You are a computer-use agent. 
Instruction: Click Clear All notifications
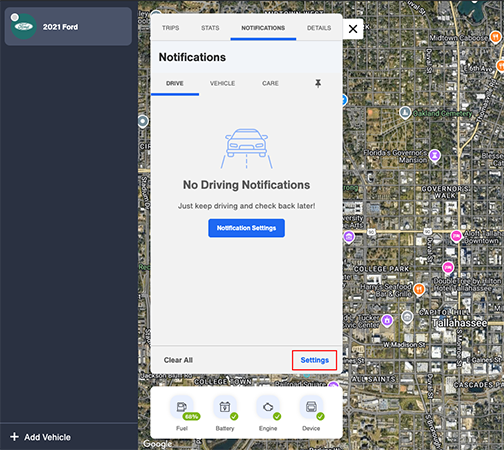click(x=178, y=360)
